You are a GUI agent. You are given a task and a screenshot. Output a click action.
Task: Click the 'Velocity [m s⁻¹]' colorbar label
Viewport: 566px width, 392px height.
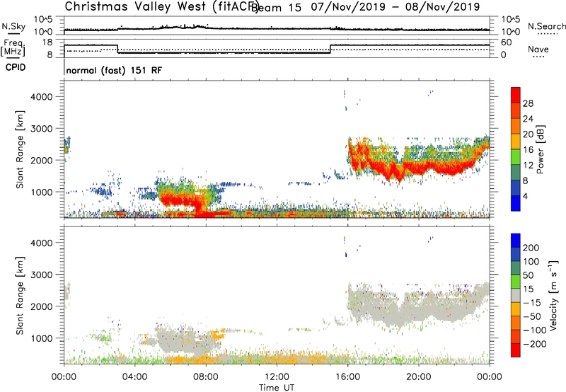(554, 295)
